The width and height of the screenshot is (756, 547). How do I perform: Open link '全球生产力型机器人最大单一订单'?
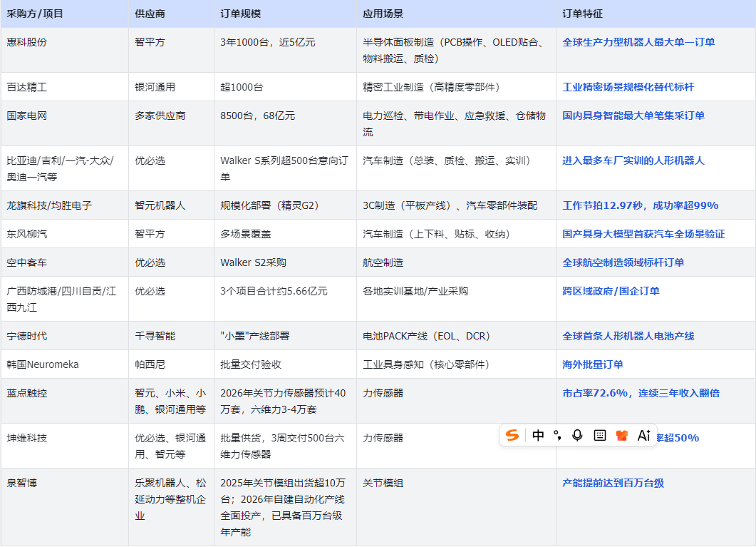[638, 42]
